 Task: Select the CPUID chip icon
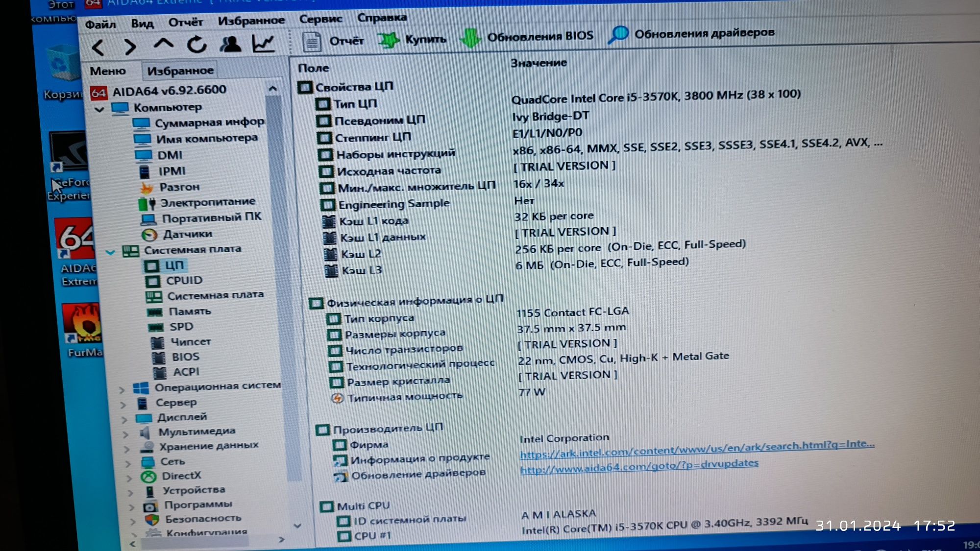[x=153, y=281]
